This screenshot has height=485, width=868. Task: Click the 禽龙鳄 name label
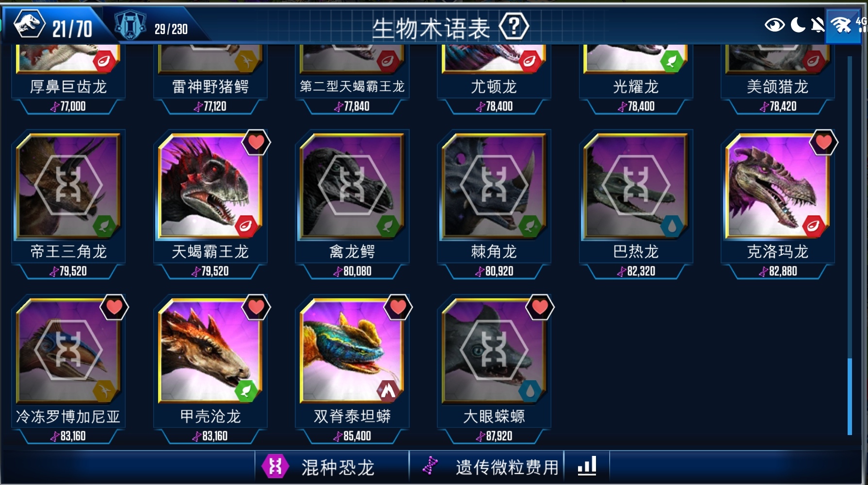coord(352,252)
